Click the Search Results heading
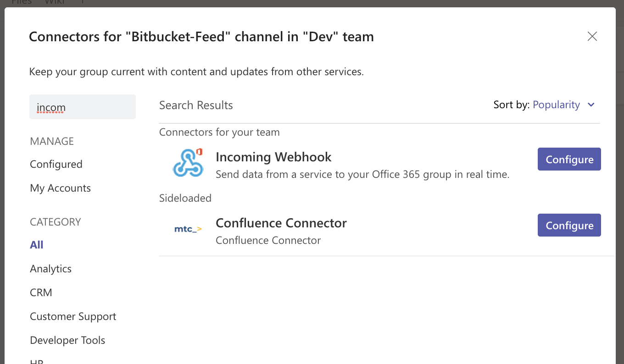The height and width of the screenshot is (364, 624). pyautogui.click(x=196, y=105)
